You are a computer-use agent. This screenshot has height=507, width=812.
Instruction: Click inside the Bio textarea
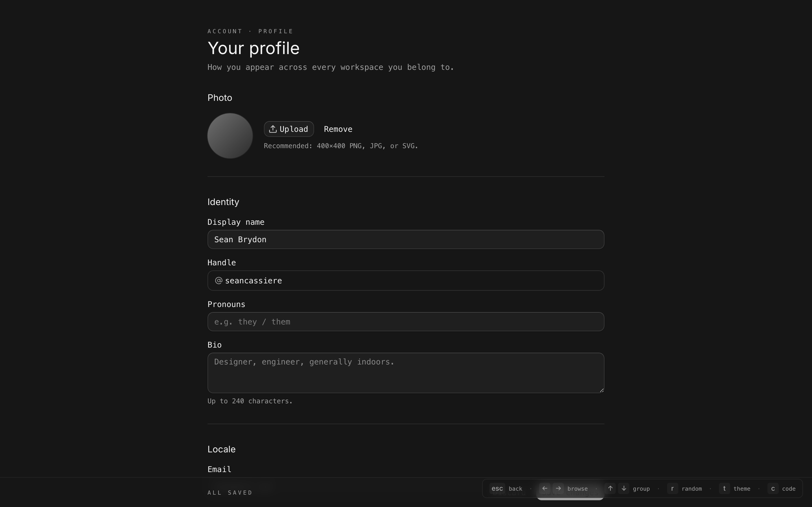pos(406,373)
